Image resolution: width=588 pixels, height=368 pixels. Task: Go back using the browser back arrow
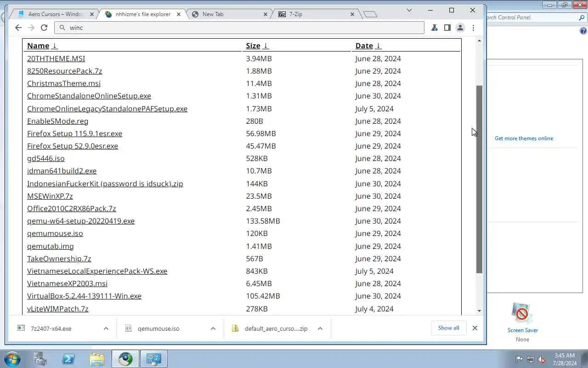click(18, 28)
